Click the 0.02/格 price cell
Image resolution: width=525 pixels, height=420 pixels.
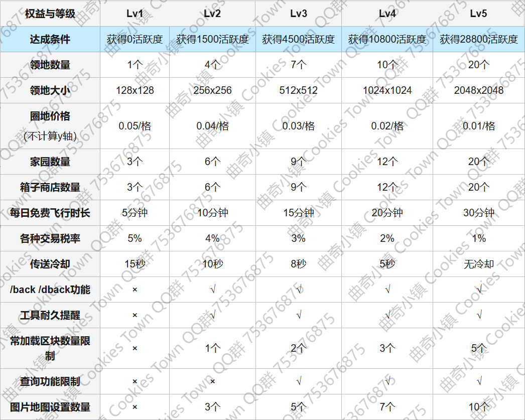tap(387, 126)
